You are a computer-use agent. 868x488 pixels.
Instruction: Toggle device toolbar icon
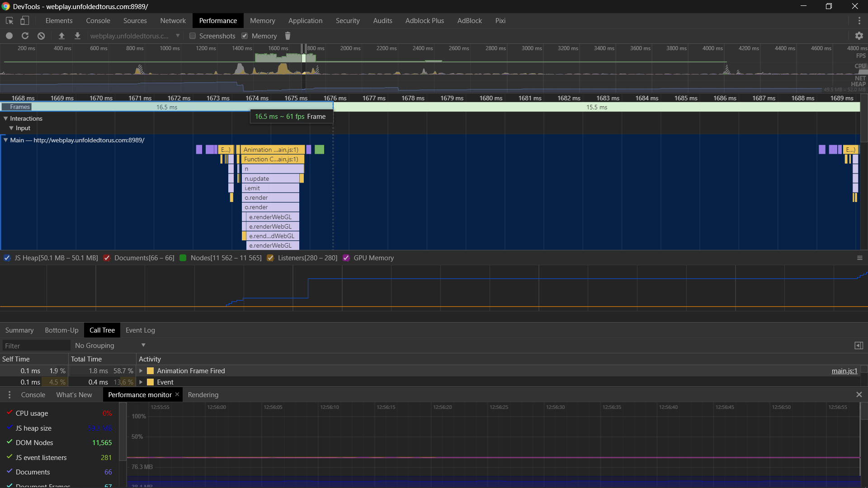tap(25, 21)
